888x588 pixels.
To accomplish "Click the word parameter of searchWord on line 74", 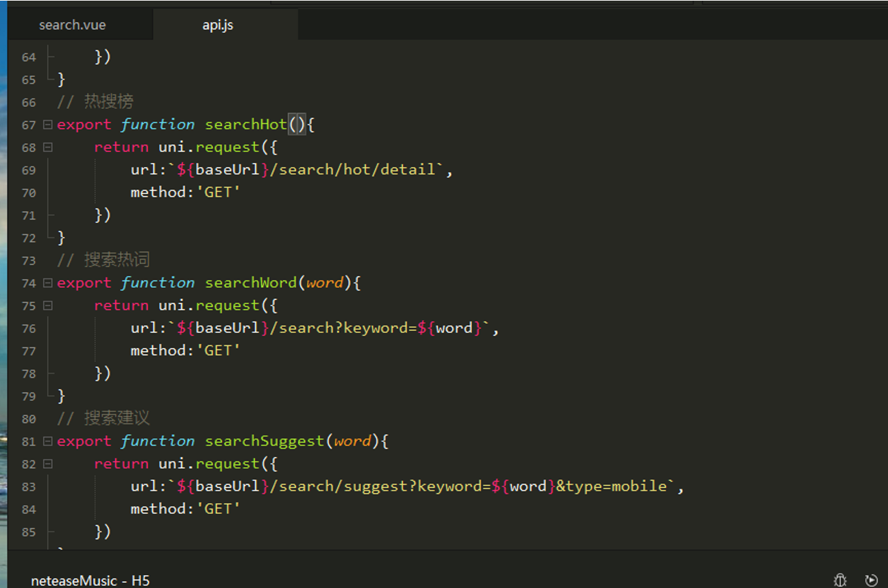I will click(x=325, y=283).
